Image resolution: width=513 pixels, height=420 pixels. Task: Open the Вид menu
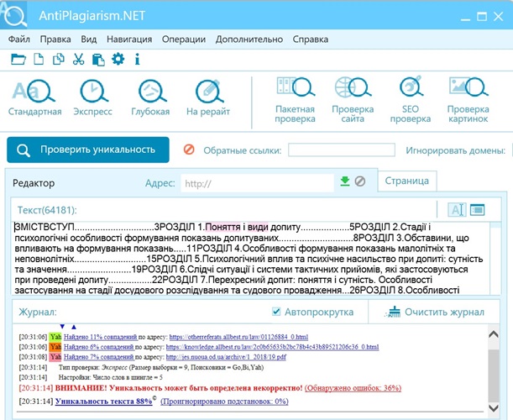(89, 39)
